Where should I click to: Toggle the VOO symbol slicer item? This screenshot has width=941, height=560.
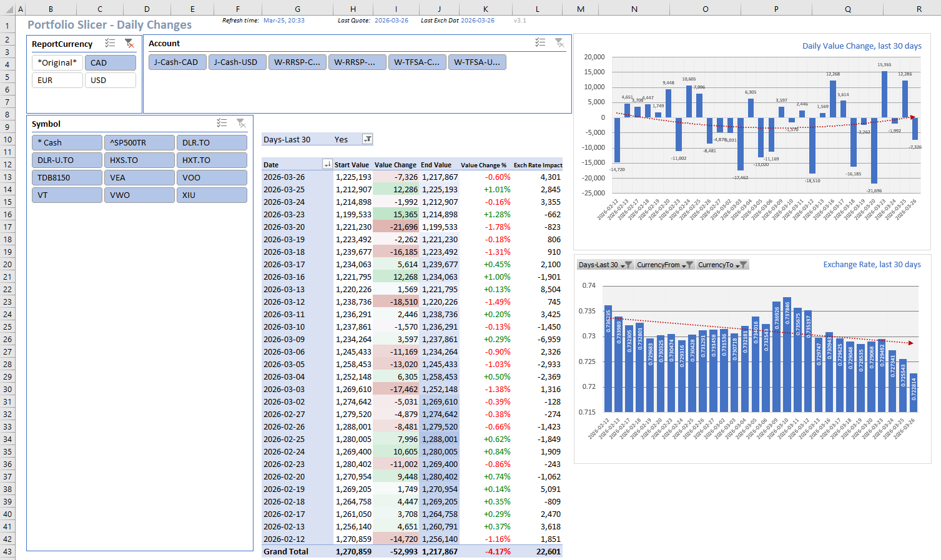212,178
